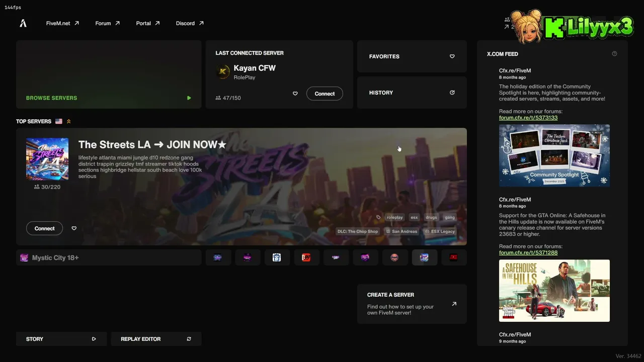Select the red L99 server icon
Screen dimensions: 644x362
pyautogui.click(x=306, y=257)
